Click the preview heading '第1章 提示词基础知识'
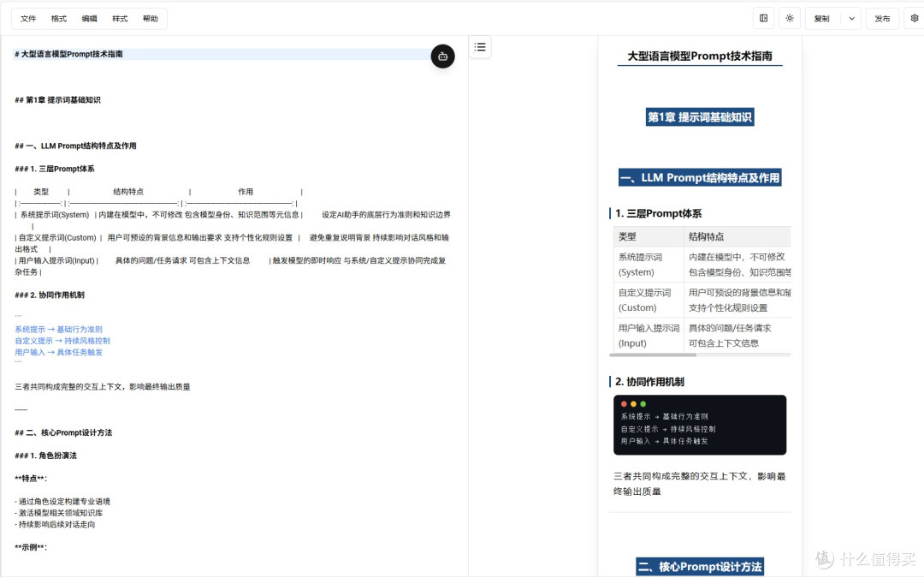Image resolution: width=924 pixels, height=578 pixels. coord(700,117)
